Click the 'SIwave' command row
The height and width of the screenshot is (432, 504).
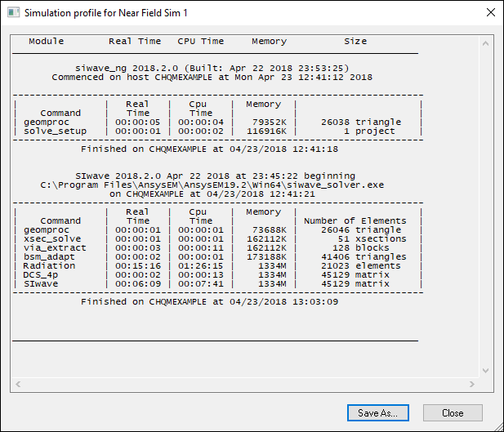(x=218, y=284)
